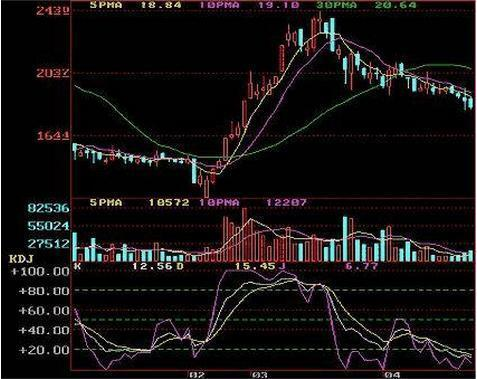Click the J value 6.77
The image size is (477, 379).
tap(362, 266)
